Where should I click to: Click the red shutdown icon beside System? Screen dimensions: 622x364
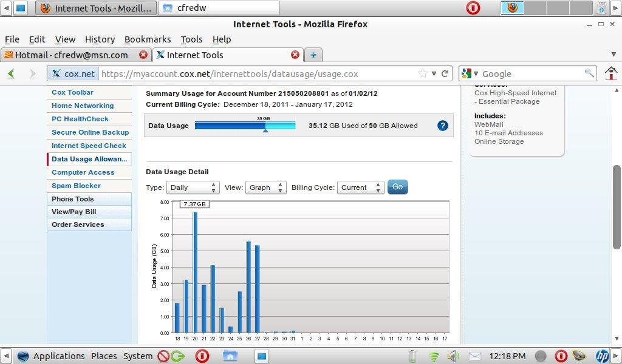(202, 356)
